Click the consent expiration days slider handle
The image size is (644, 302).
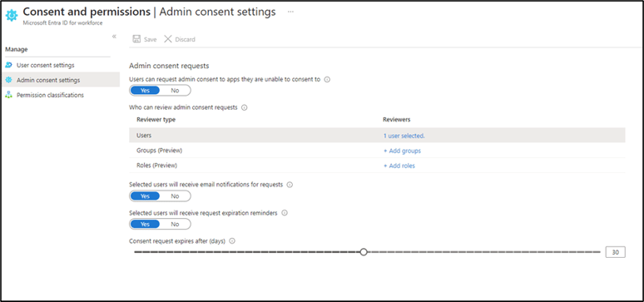click(364, 252)
